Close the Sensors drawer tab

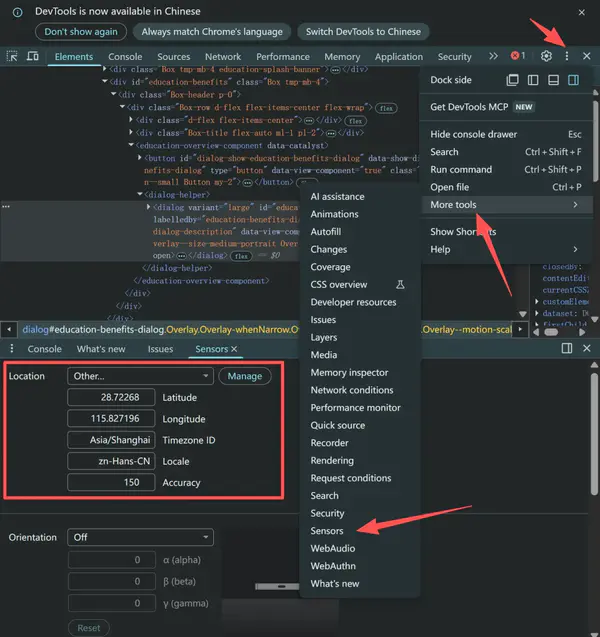point(234,349)
